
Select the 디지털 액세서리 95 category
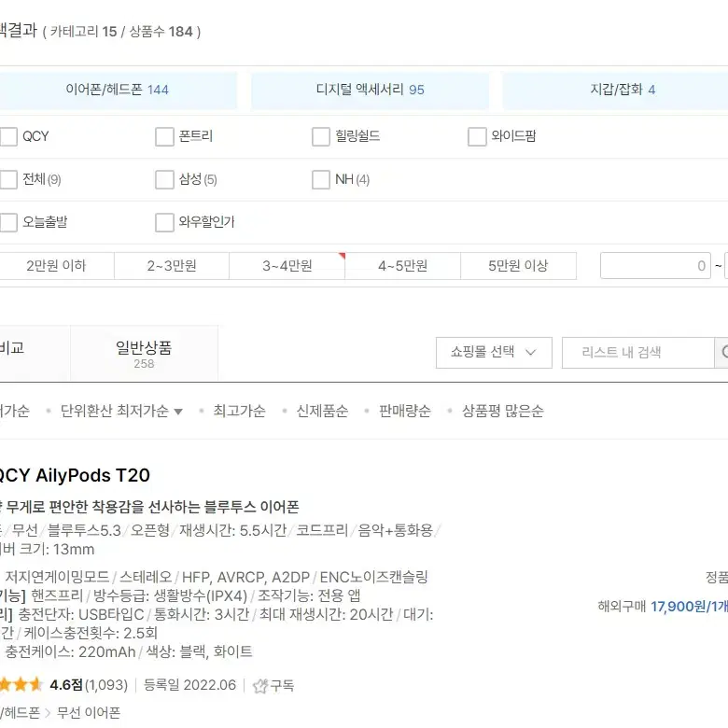coord(370,91)
